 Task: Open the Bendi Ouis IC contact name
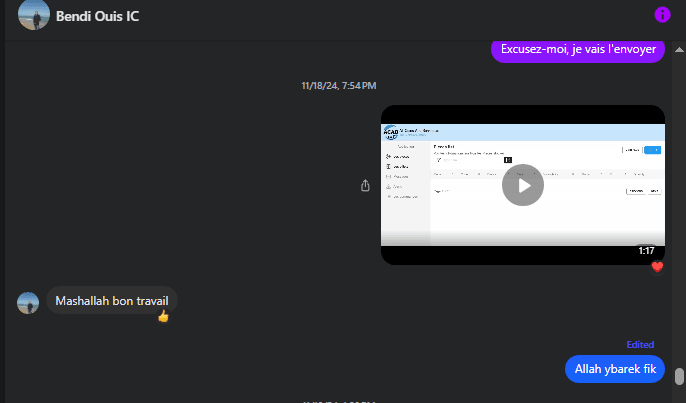pyautogui.click(x=97, y=16)
